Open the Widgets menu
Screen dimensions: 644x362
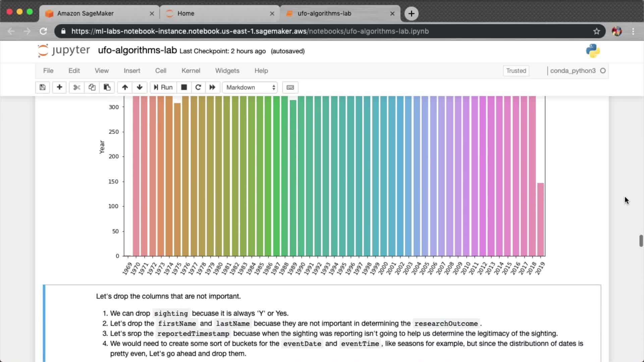click(227, 71)
